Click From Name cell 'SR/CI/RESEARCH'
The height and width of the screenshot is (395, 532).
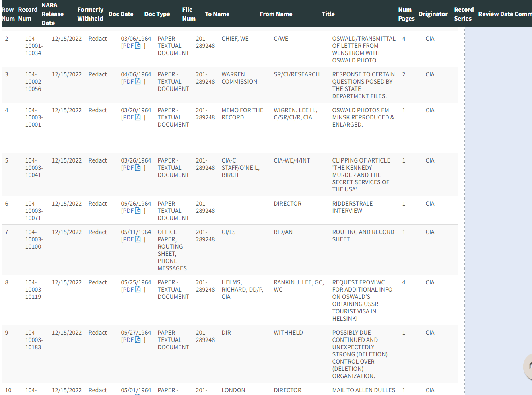297,74
